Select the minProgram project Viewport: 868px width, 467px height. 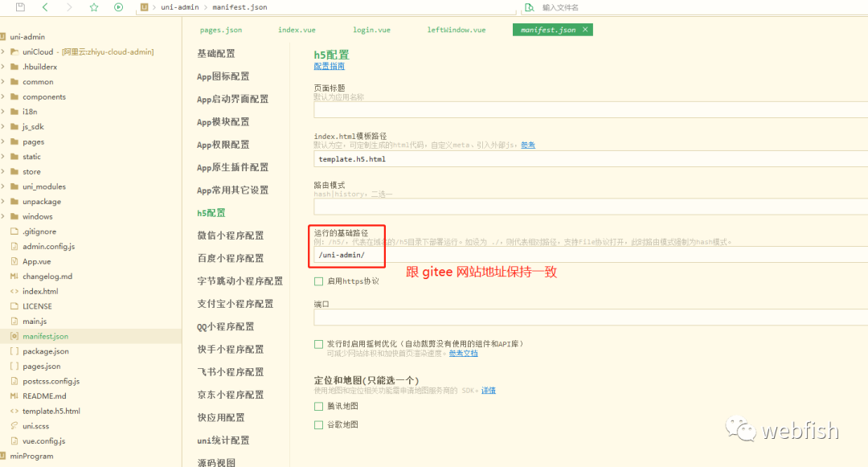[x=31, y=456]
